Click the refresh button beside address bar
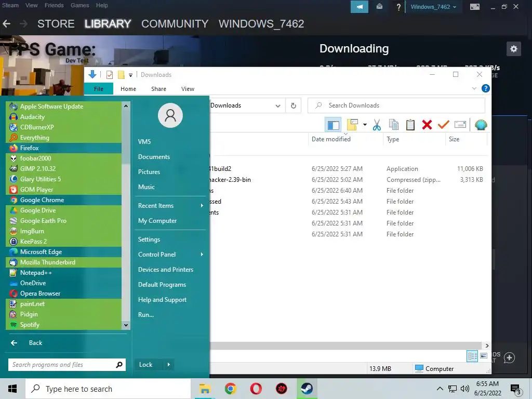Screen dimensions: 532x399 pos(294,105)
